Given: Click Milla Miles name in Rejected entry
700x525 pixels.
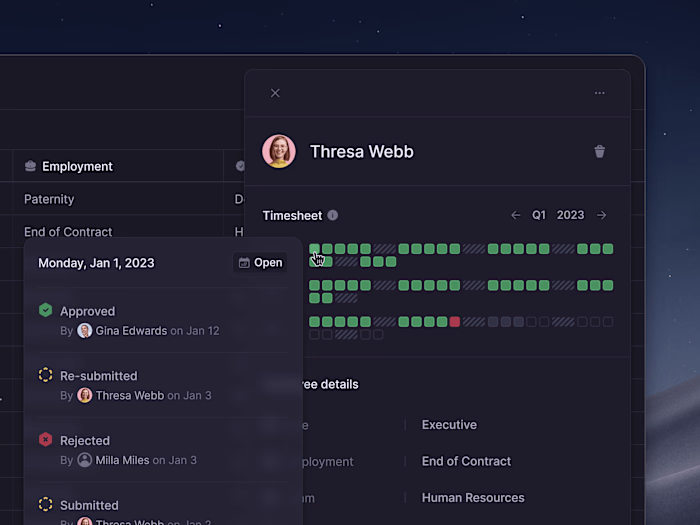Looking at the screenshot, I should click(122, 460).
